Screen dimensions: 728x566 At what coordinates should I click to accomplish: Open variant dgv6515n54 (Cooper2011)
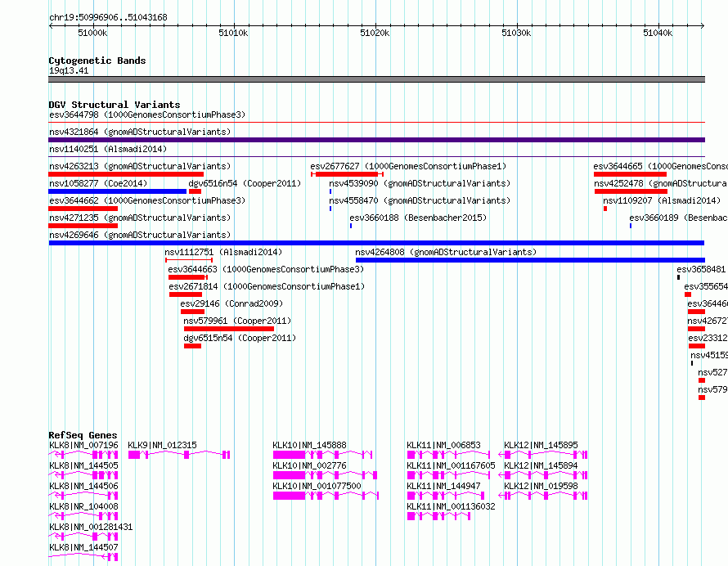pos(240,338)
